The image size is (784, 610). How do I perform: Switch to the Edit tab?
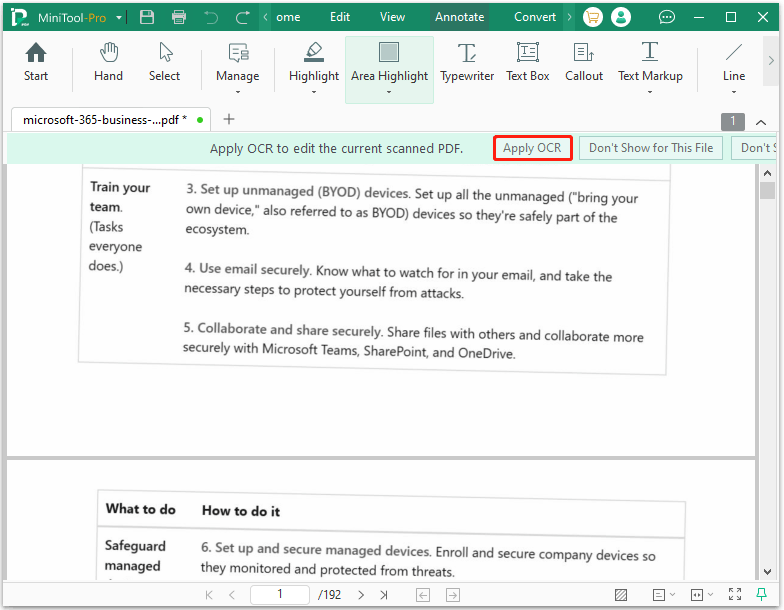(x=340, y=17)
